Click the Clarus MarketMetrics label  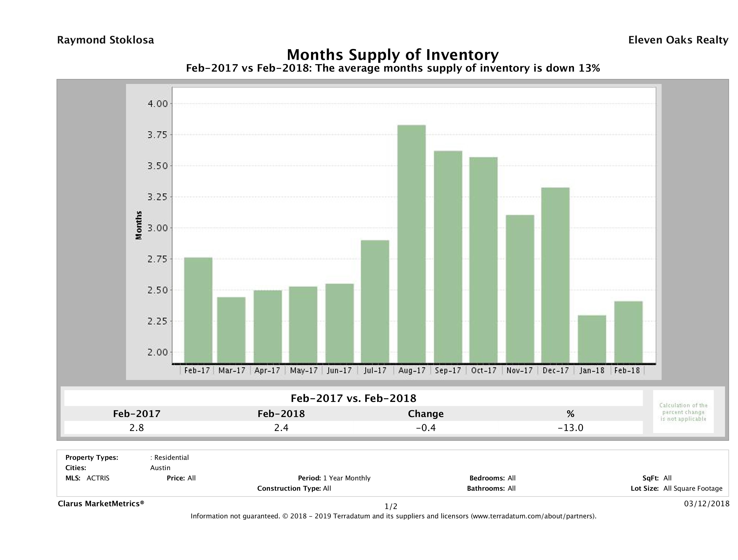(x=101, y=503)
